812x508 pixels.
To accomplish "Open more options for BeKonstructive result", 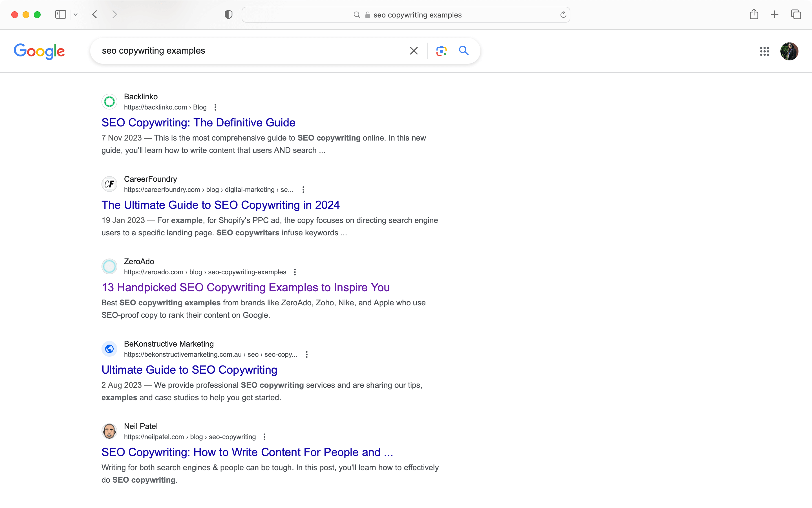I will coord(307,354).
